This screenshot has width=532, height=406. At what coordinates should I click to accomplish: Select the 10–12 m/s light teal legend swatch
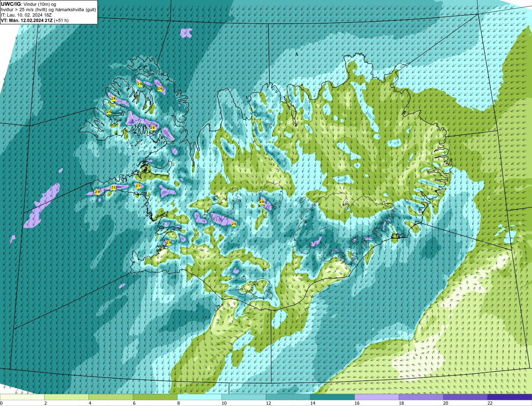click(244, 397)
